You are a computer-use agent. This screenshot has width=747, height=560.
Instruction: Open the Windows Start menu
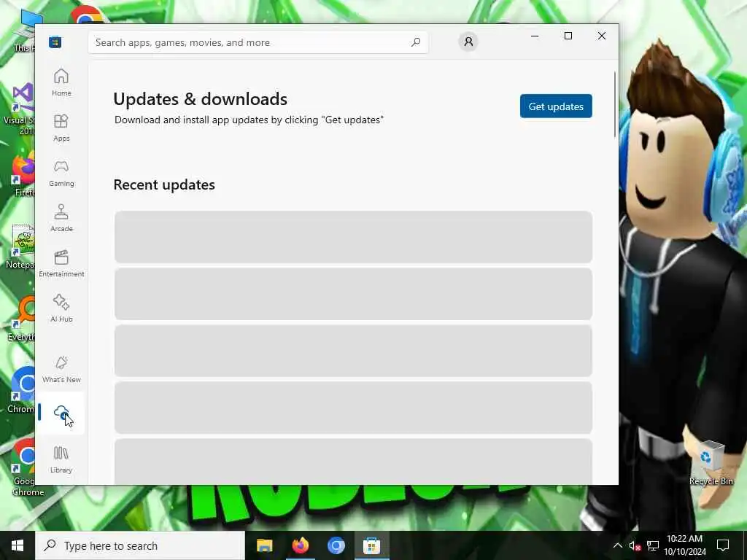click(x=18, y=545)
